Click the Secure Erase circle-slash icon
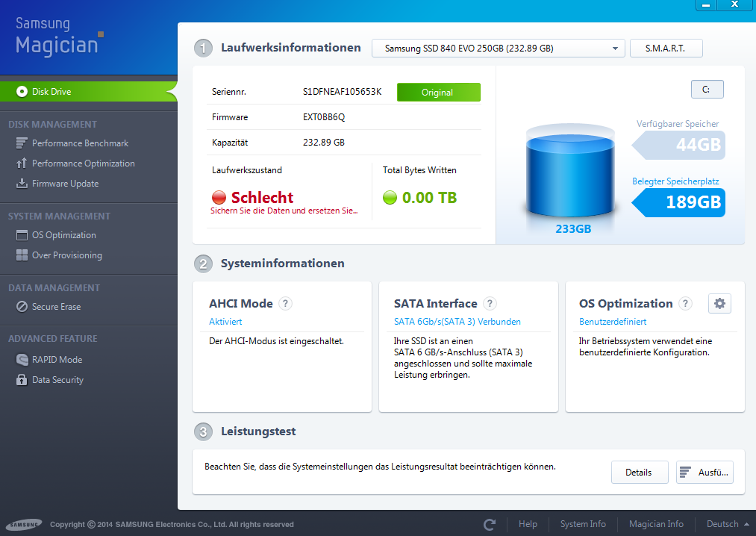 [22, 307]
